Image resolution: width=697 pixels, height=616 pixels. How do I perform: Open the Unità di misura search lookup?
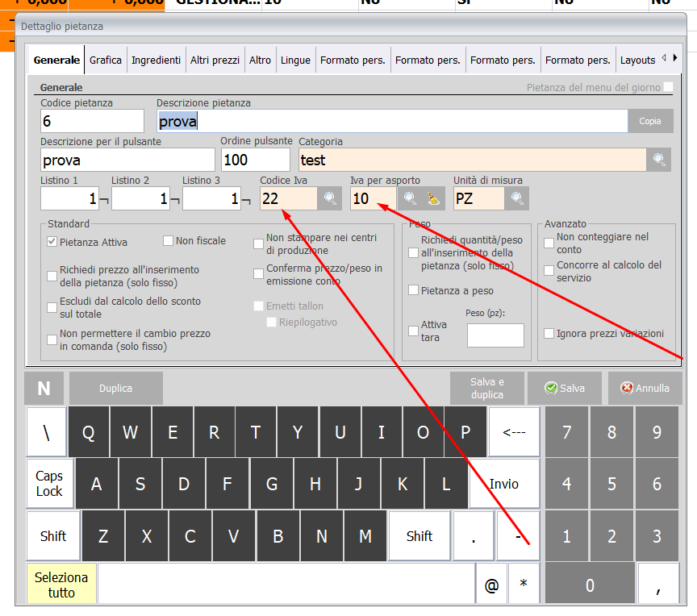(x=517, y=198)
